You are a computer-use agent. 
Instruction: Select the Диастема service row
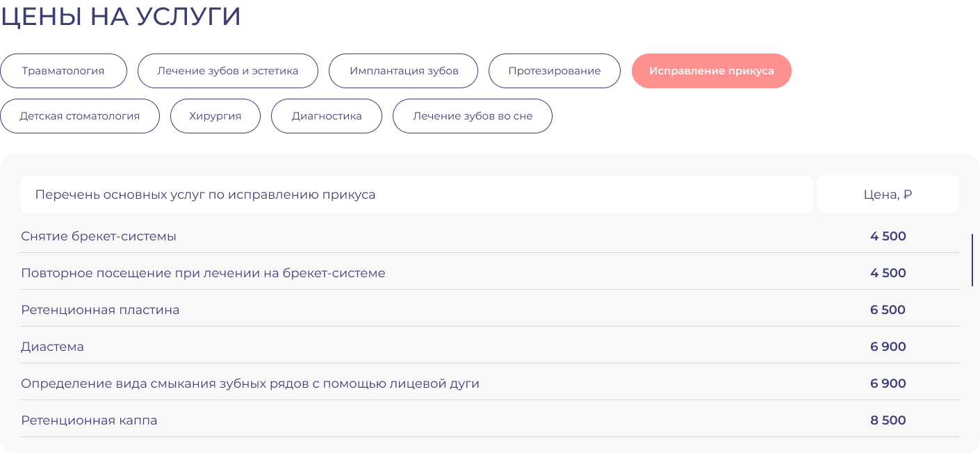pyautogui.click(x=53, y=347)
